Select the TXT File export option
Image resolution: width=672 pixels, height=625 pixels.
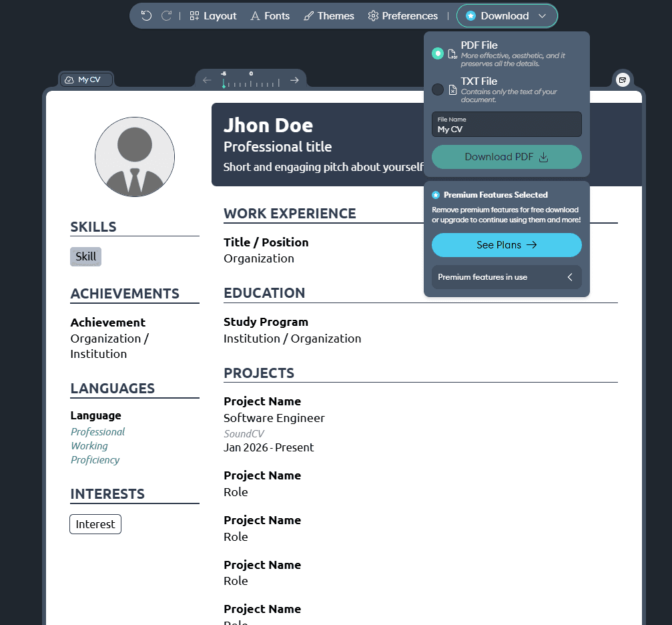click(438, 89)
